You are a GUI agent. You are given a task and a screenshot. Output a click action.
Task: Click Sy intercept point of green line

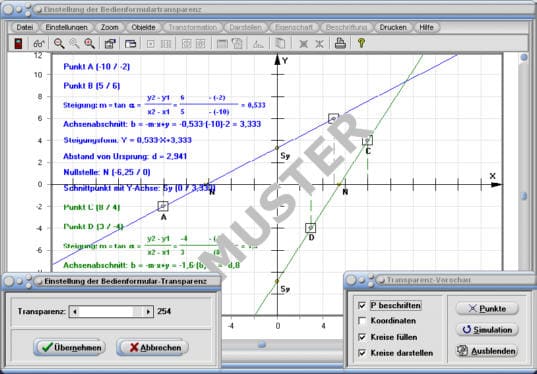point(277,281)
